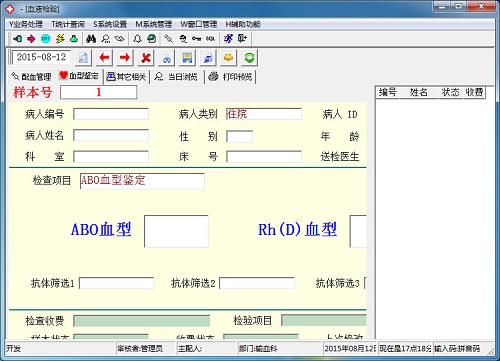Click the yellow lightning bolt icon
The height and width of the screenshot is (361, 500).
click(60, 39)
